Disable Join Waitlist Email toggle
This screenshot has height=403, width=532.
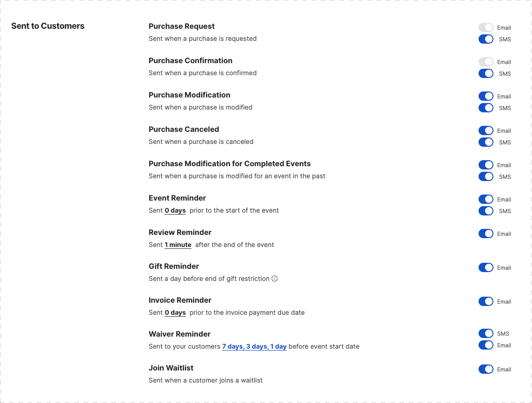486,369
